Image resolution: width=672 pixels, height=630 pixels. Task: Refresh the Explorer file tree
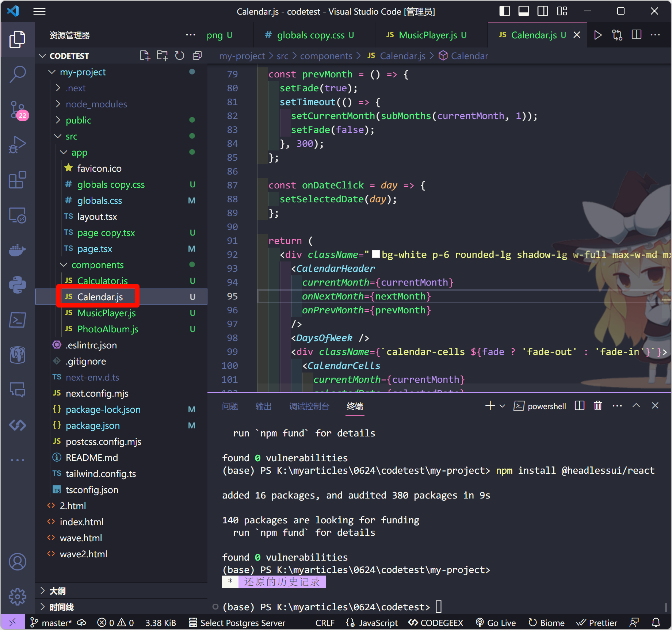(180, 56)
